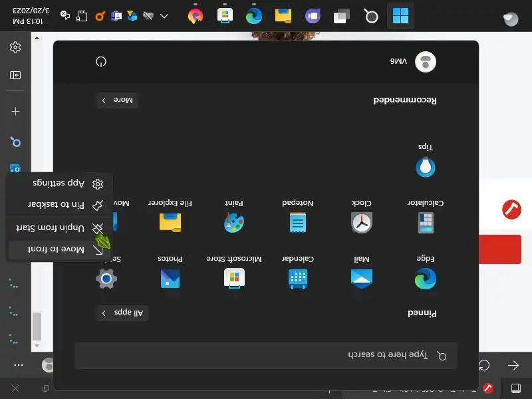532x399 pixels.
Task: Expand the More recommended button
Action: pyautogui.click(x=117, y=100)
